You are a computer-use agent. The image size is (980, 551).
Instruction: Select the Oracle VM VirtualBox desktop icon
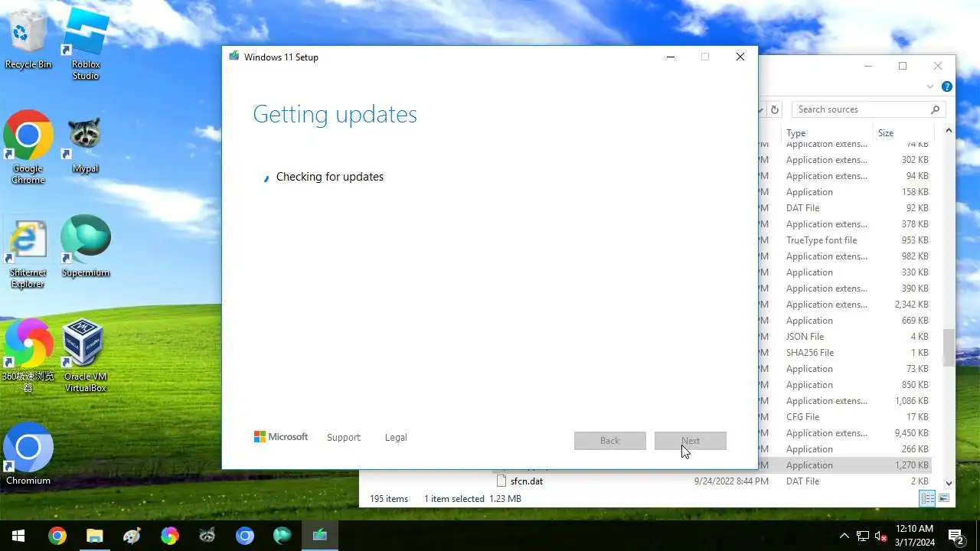click(x=86, y=355)
